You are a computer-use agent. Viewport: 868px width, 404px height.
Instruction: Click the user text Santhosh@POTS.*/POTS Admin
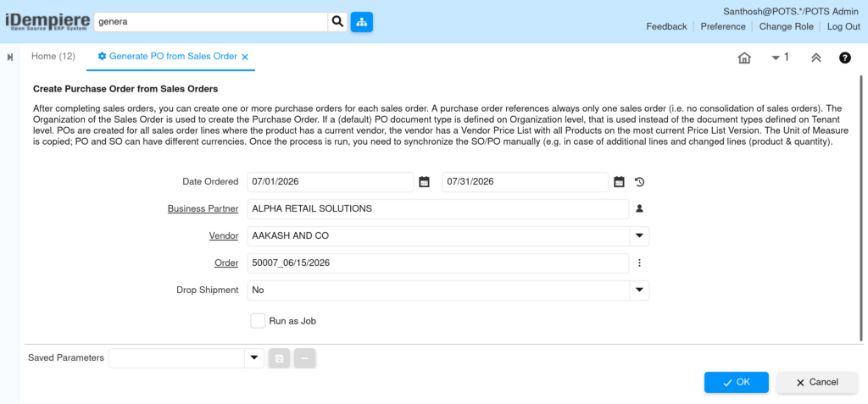793,11
